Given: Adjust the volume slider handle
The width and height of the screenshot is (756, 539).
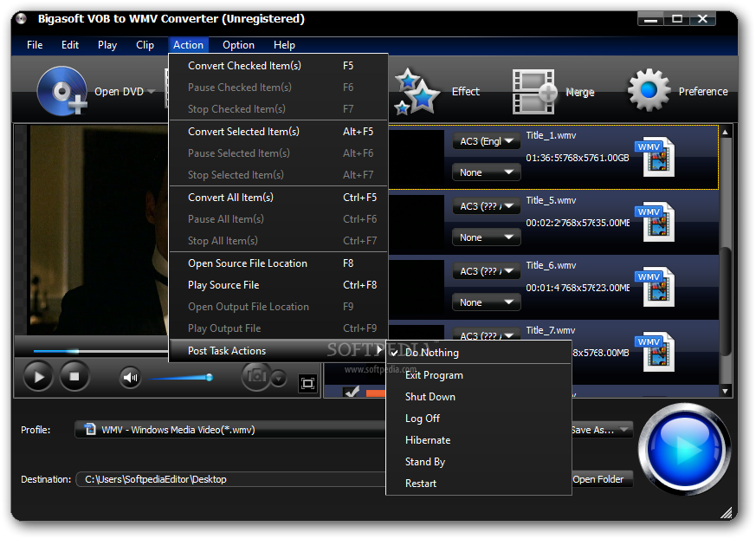Looking at the screenshot, I should coord(210,377).
